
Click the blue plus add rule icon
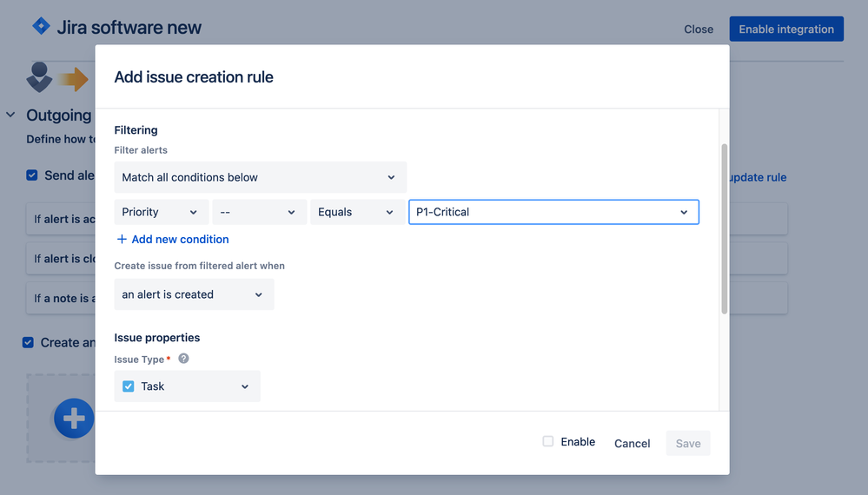point(74,419)
